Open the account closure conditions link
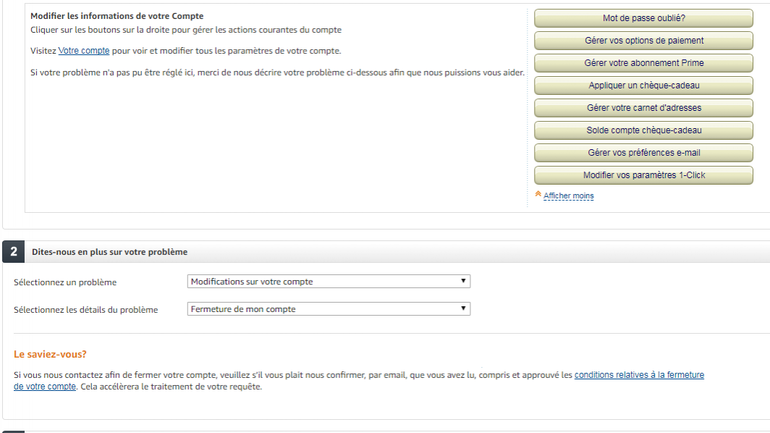Image resolution: width=770 pixels, height=433 pixels. click(638, 375)
